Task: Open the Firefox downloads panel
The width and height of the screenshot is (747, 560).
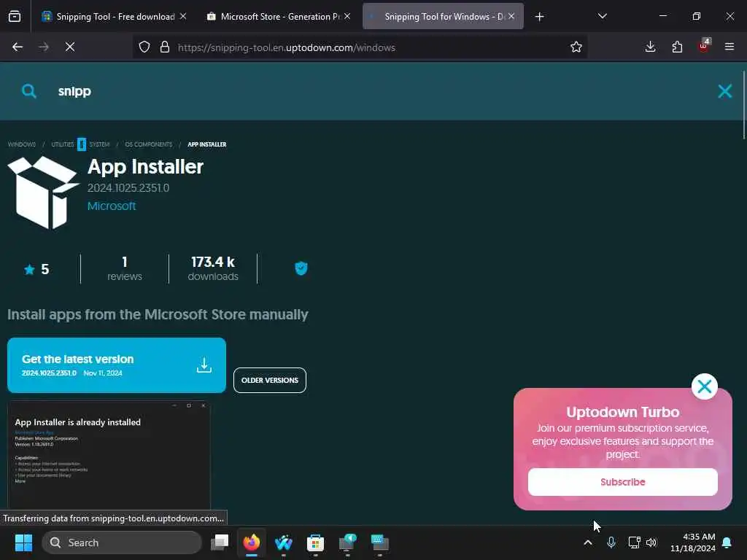Action: point(650,47)
